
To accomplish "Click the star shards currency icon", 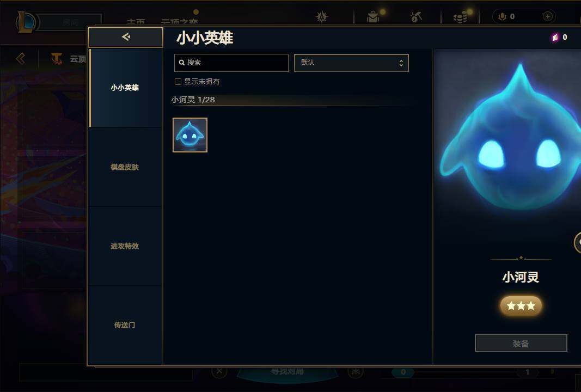I will coord(555,37).
